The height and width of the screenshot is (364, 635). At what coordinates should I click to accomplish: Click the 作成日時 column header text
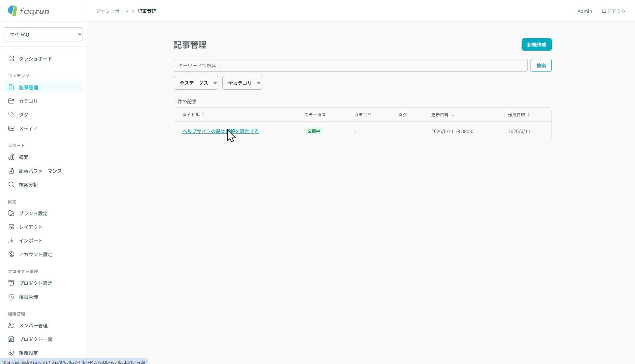pos(516,115)
